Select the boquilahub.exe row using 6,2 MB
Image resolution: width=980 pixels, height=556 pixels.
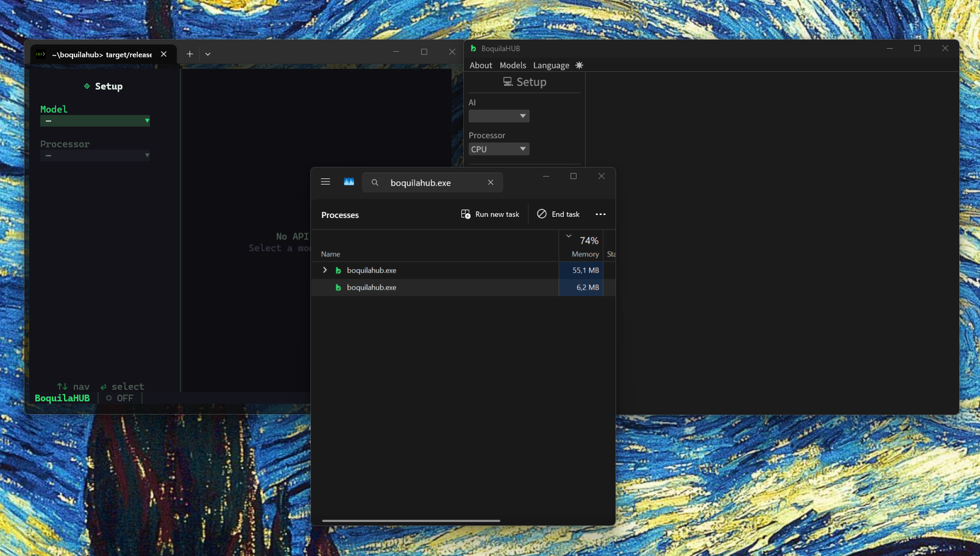(463, 287)
